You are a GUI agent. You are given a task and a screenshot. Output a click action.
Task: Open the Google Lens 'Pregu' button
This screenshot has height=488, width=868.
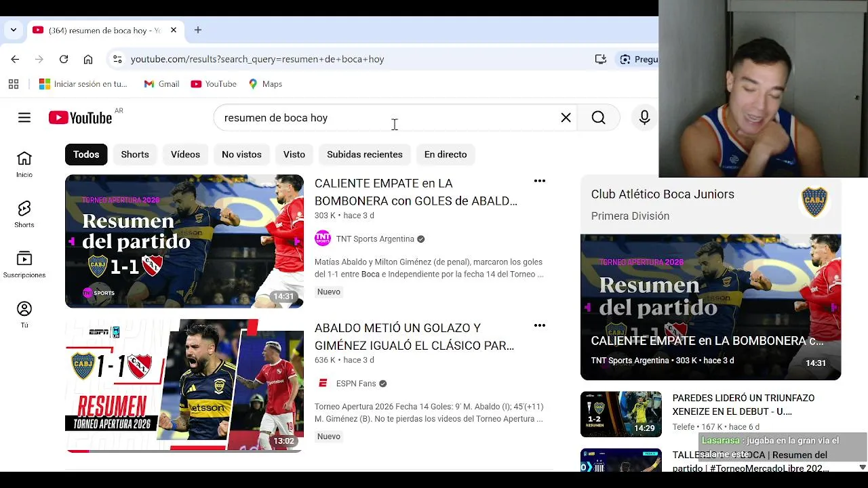(x=638, y=59)
